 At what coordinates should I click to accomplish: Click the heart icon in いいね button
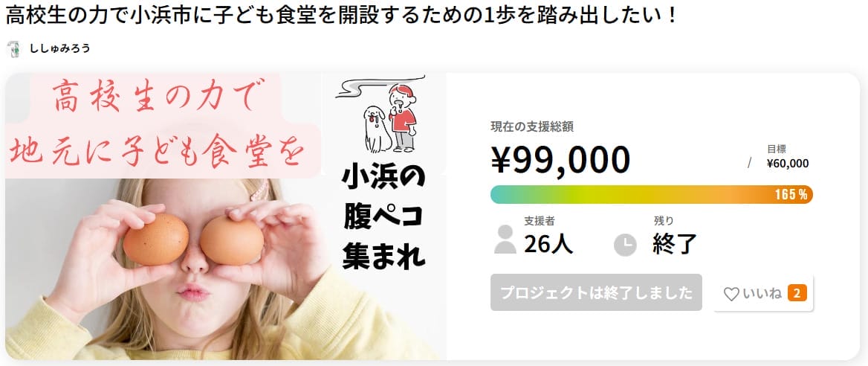tap(731, 294)
